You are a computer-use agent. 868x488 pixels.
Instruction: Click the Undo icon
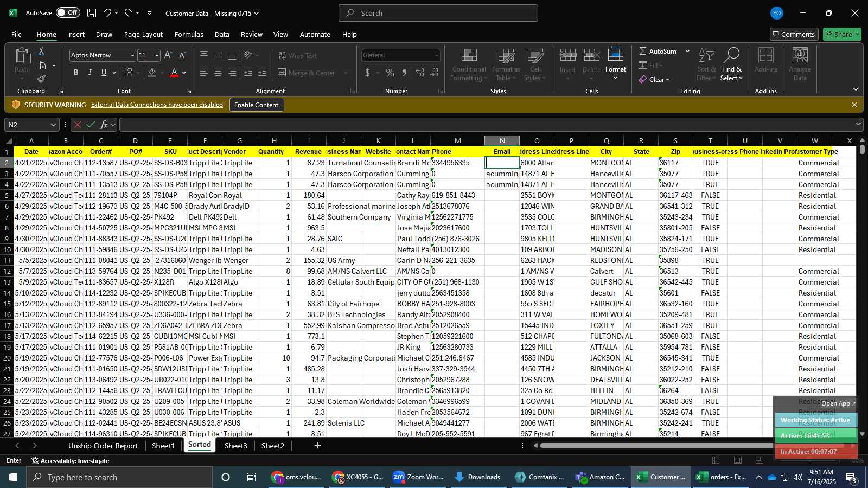click(107, 13)
